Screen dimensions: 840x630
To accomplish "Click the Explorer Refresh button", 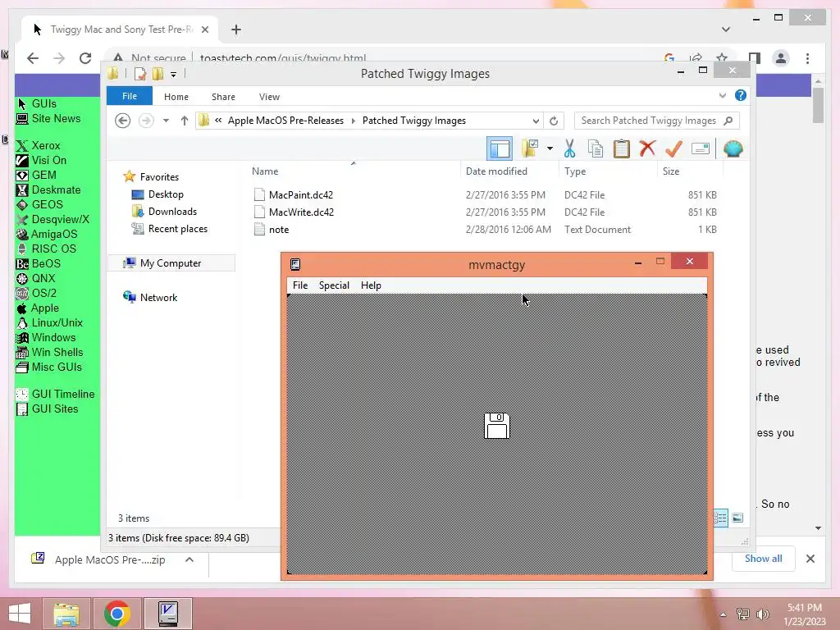I will 554,121.
